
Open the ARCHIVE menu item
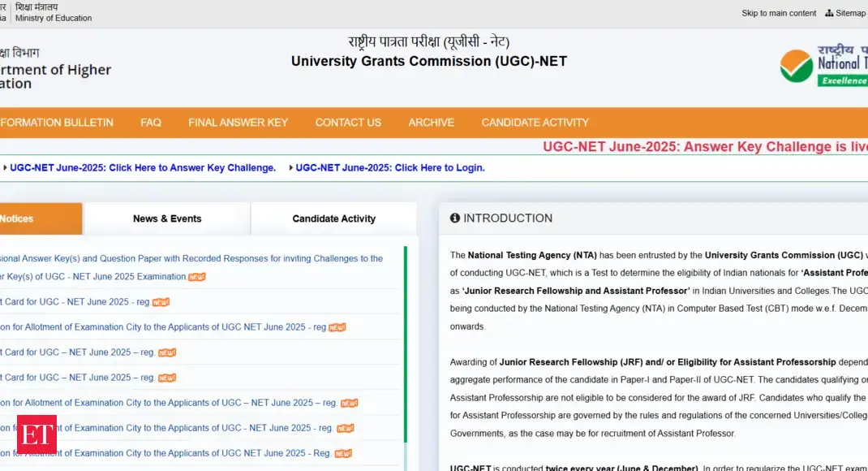pos(431,123)
